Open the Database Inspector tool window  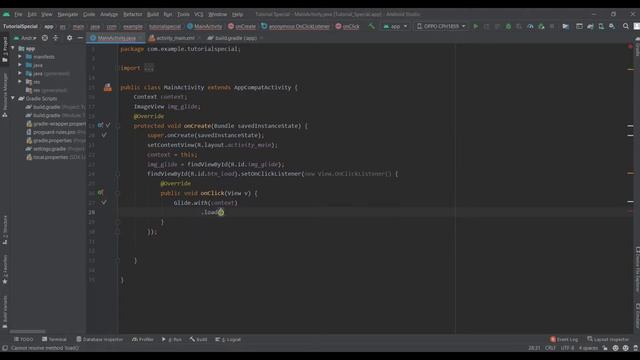tap(100, 339)
